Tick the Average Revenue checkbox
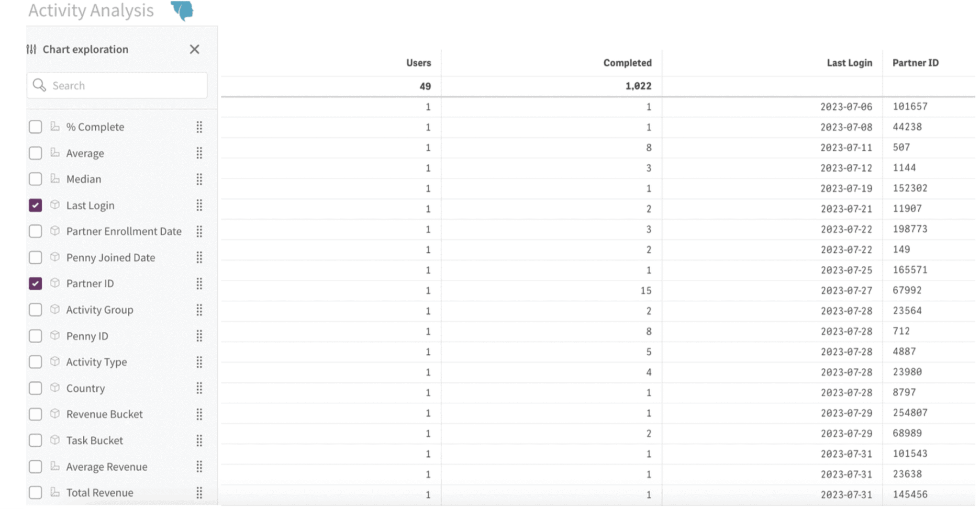Image resolution: width=980 pixels, height=509 pixels. [35, 467]
